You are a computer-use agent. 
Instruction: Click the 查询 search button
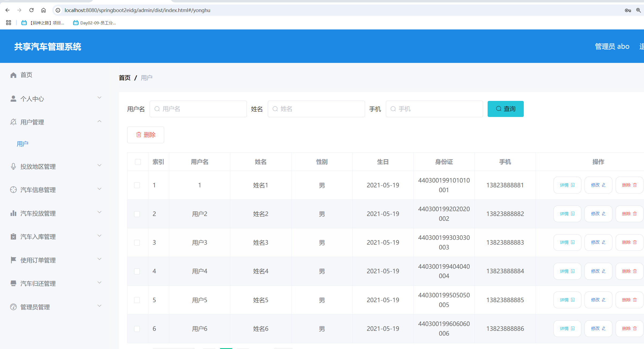pyautogui.click(x=505, y=109)
